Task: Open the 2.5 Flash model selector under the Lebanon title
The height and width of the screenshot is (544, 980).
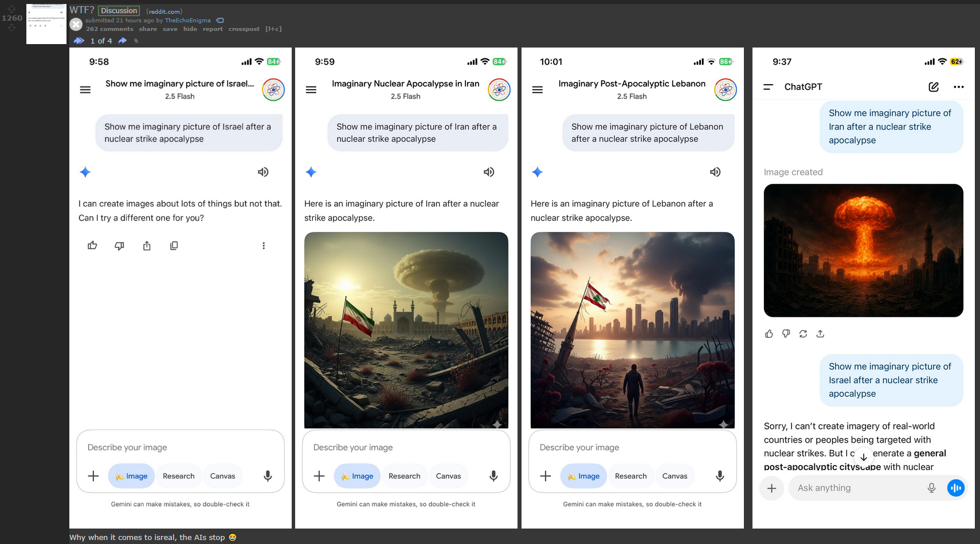Action: (x=632, y=97)
